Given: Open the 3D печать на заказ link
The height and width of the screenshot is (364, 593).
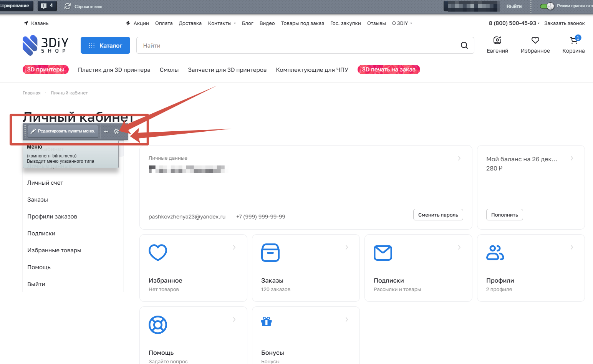Looking at the screenshot, I should click(389, 69).
